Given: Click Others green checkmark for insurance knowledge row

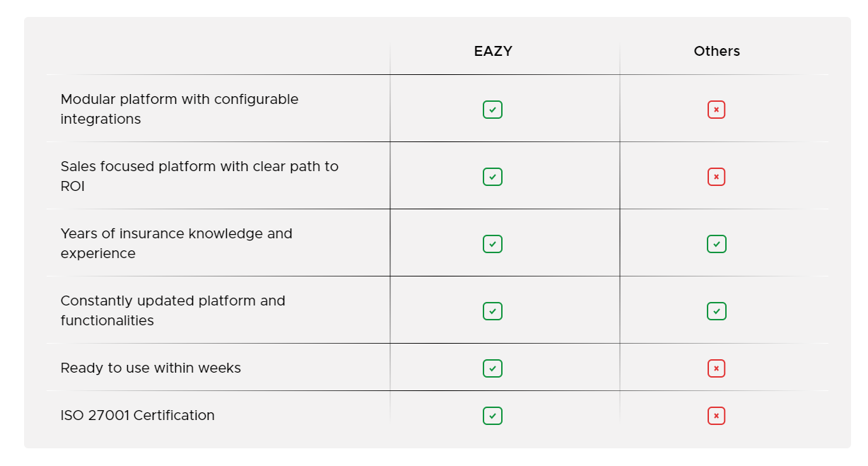Looking at the screenshot, I should point(716,244).
